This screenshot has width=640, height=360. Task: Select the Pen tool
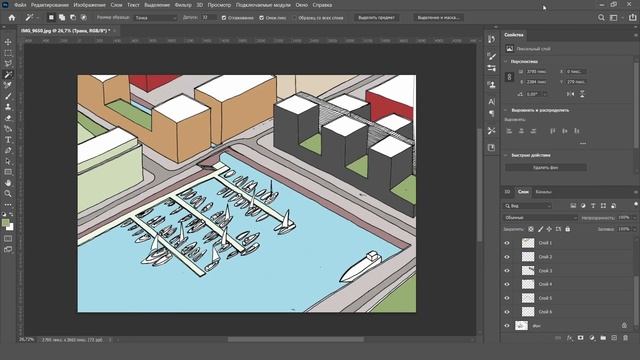pyautogui.click(x=8, y=151)
